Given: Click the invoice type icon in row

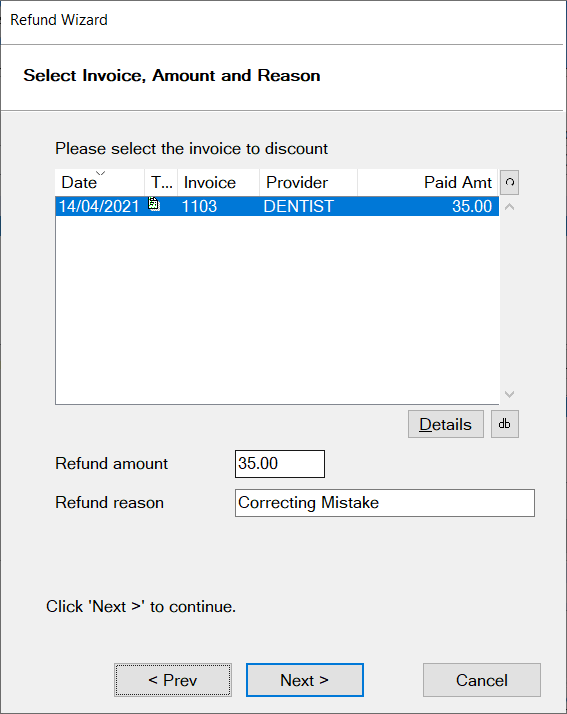Looking at the screenshot, I should (154, 204).
